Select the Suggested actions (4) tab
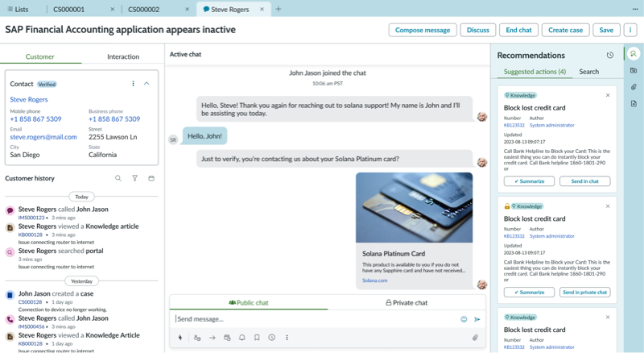Viewport: 644px width, 353px height. point(535,72)
